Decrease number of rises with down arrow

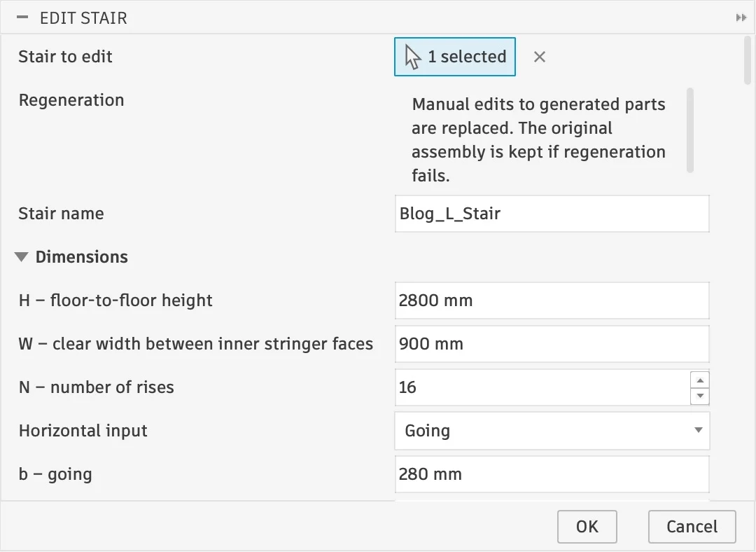(700, 396)
